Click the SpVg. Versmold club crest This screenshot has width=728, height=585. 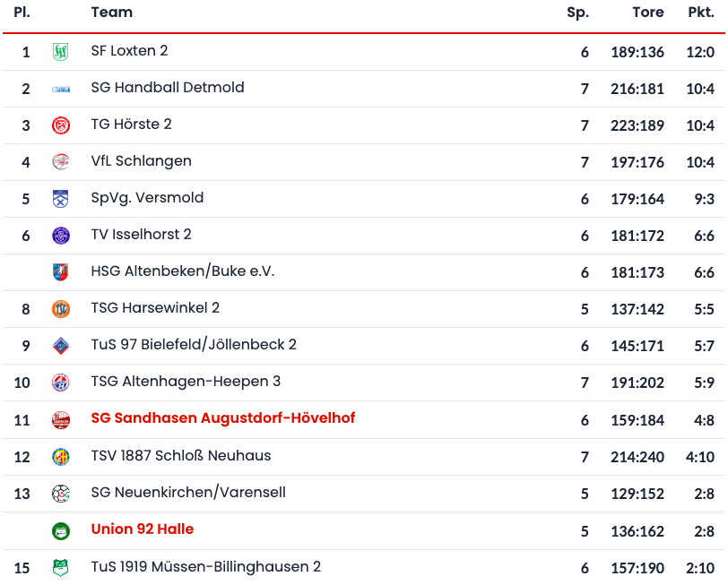(x=60, y=199)
